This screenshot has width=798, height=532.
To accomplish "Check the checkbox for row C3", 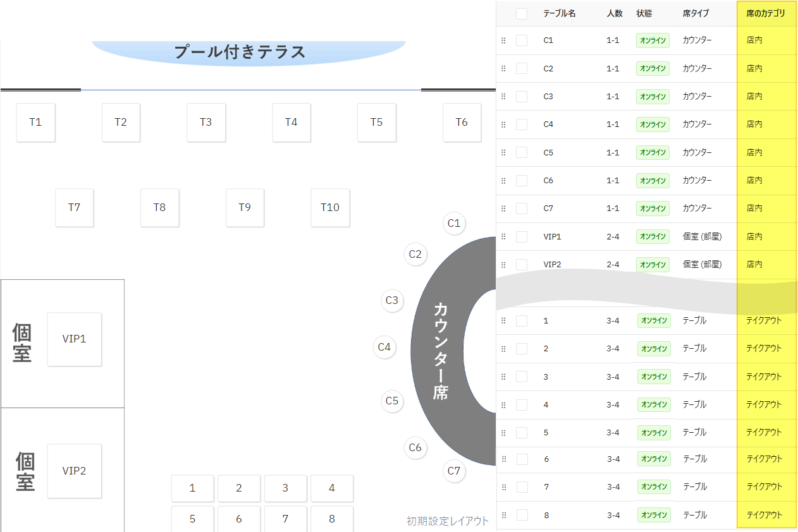I will click(x=522, y=97).
